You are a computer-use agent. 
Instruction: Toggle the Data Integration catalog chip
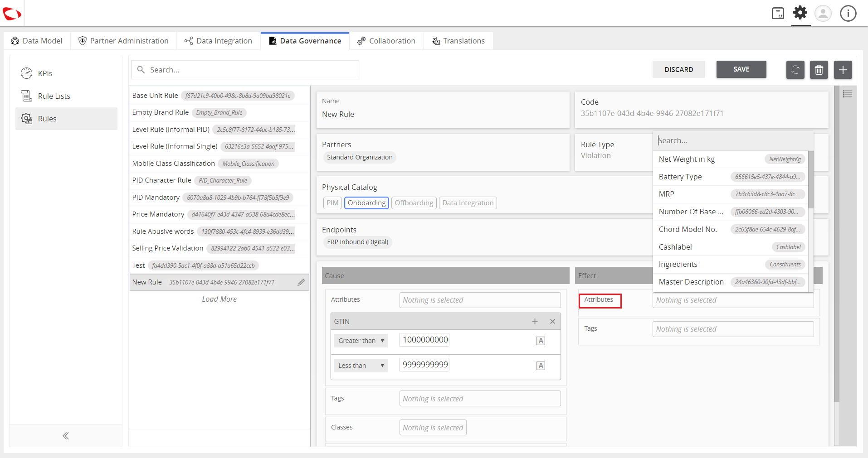(x=468, y=203)
